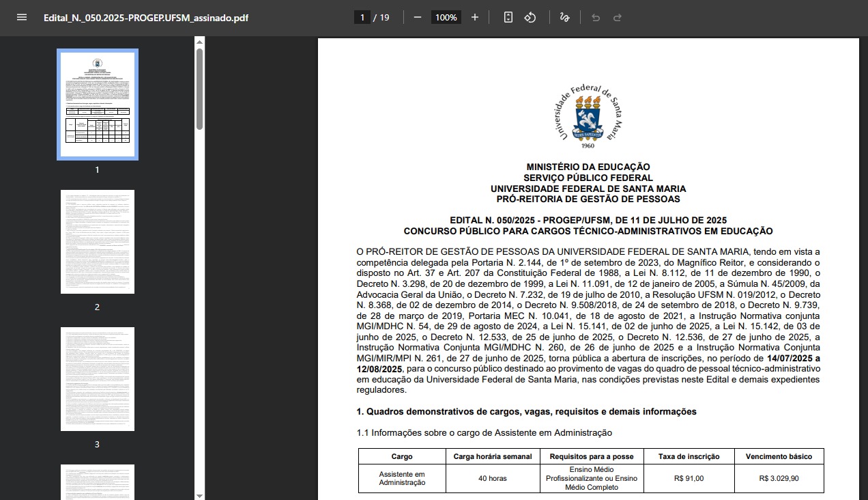Open the partially visible page 4 thumbnail
Viewport: 868px width, 500px height.
pos(98,482)
